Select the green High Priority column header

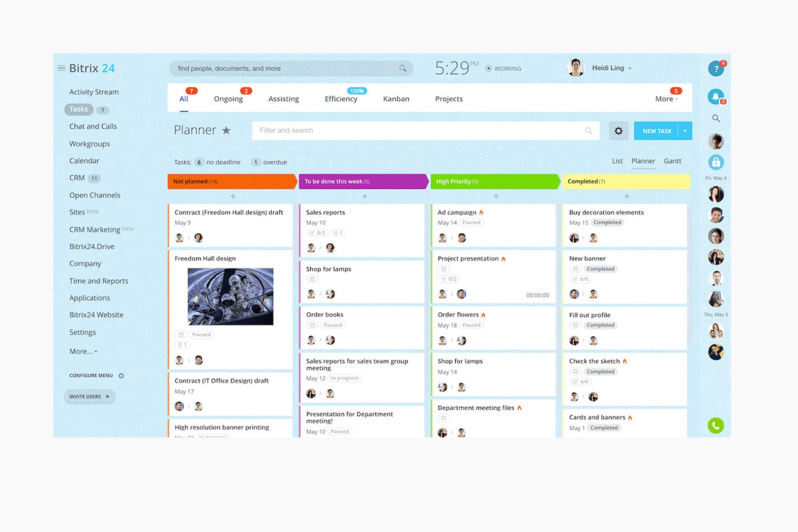(496, 182)
